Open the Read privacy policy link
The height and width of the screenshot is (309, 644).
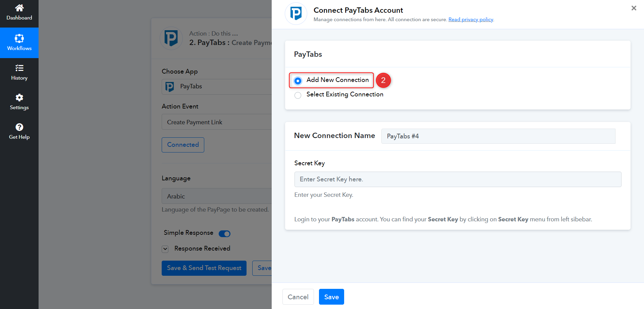(x=471, y=19)
